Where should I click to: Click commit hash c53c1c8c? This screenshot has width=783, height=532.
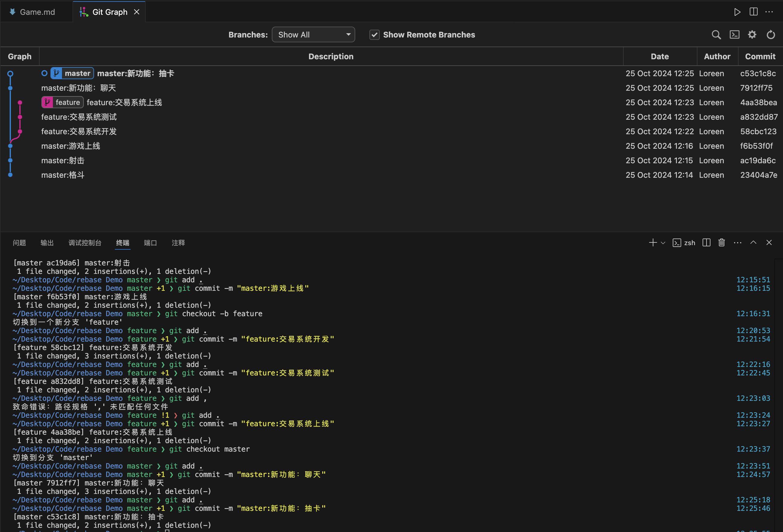click(x=758, y=73)
